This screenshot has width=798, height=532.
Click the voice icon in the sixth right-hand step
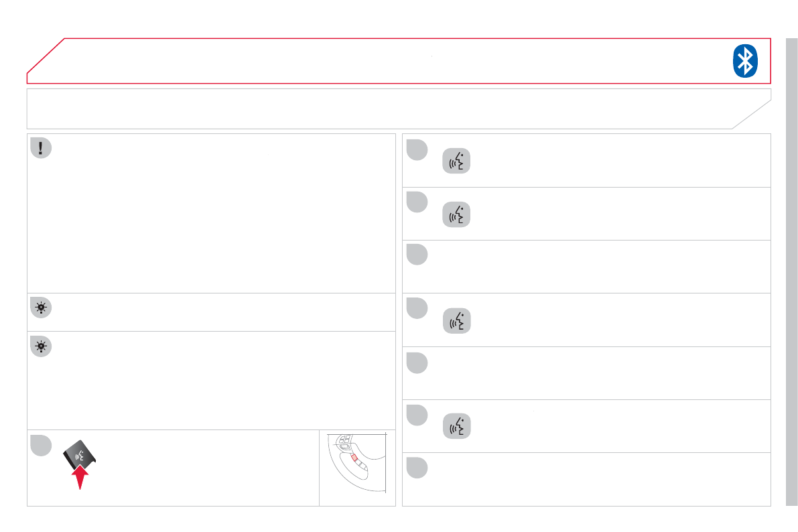[456, 427]
